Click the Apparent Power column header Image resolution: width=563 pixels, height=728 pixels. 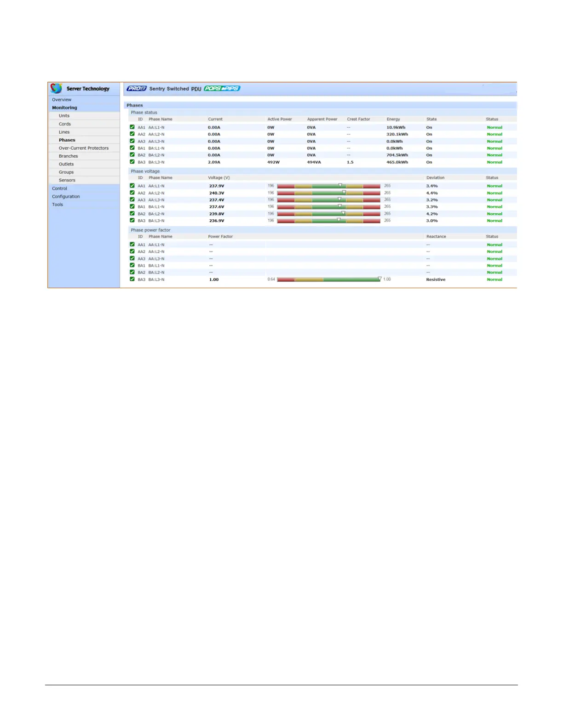coord(322,119)
